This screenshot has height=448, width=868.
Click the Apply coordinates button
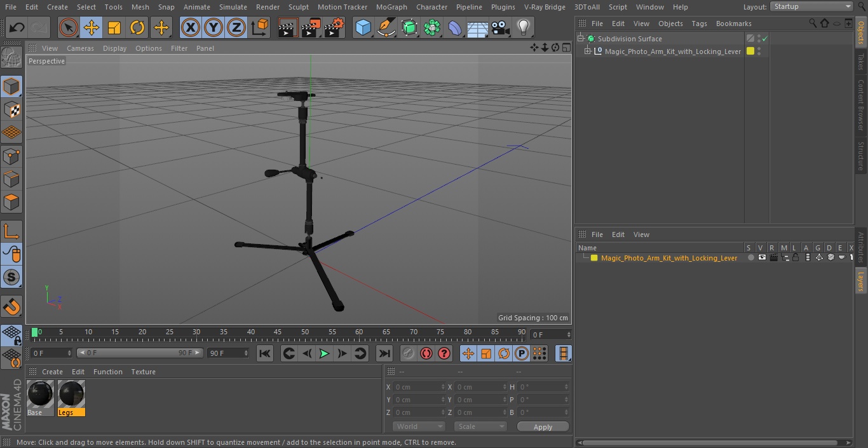[543, 426]
